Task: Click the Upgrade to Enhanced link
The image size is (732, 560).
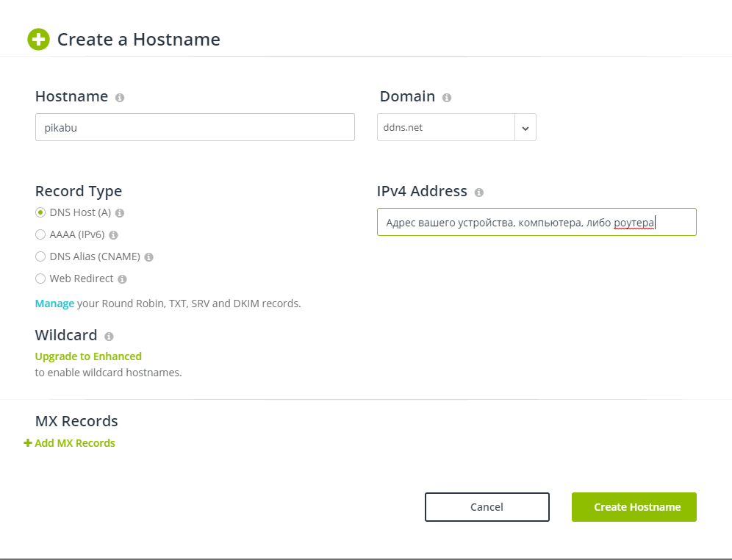Action: tap(88, 356)
